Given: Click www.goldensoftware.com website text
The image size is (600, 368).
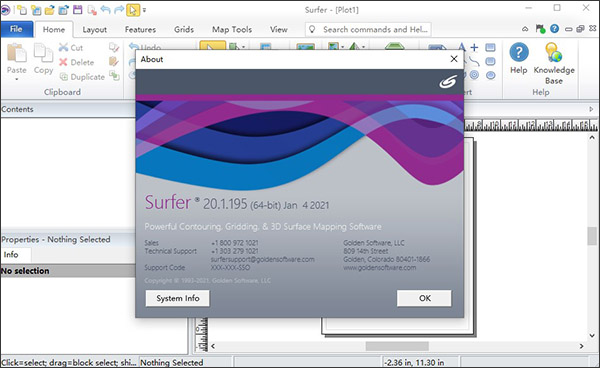Looking at the screenshot, I should (x=380, y=268).
